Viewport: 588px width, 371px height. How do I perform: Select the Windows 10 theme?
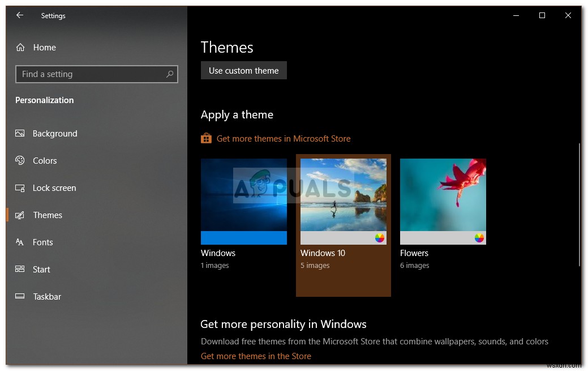point(343,201)
